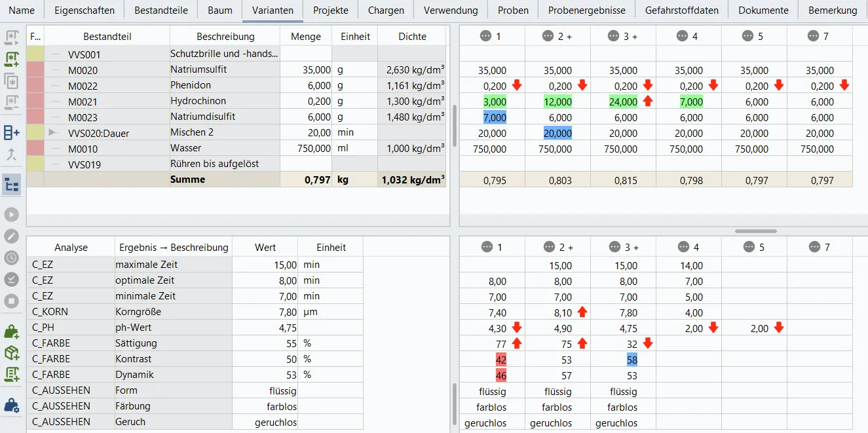Click the gray pencil edit circle icon

pos(12,236)
